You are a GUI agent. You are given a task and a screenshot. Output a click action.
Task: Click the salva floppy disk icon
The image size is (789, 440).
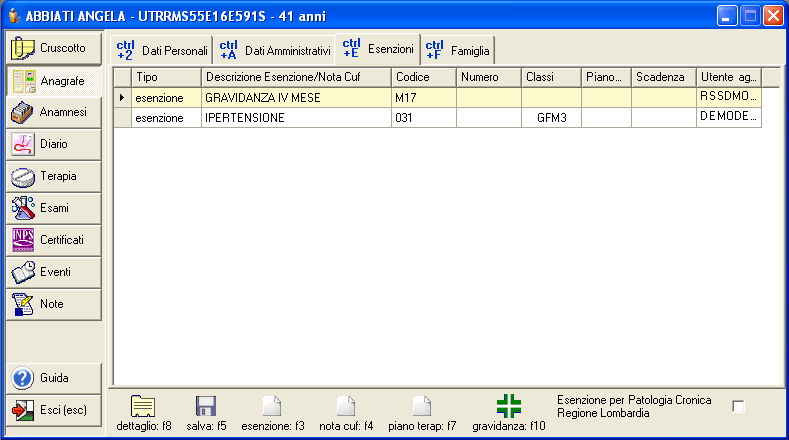coord(206,405)
